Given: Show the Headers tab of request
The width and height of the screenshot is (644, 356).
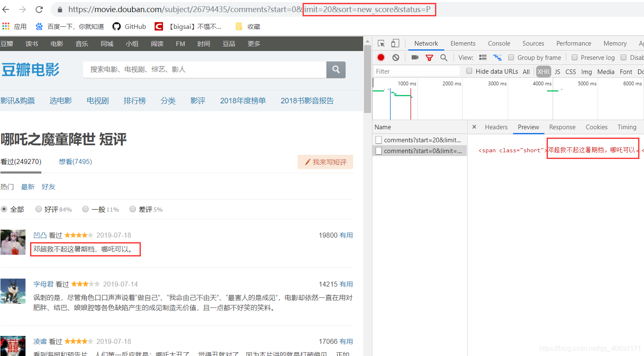Looking at the screenshot, I should pyautogui.click(x=496, y=127).
